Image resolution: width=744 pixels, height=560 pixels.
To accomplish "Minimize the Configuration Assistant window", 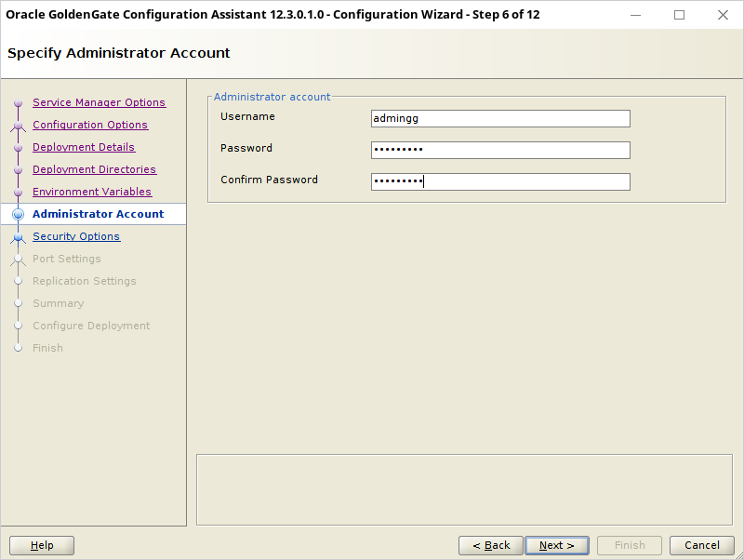I will 635,15.
